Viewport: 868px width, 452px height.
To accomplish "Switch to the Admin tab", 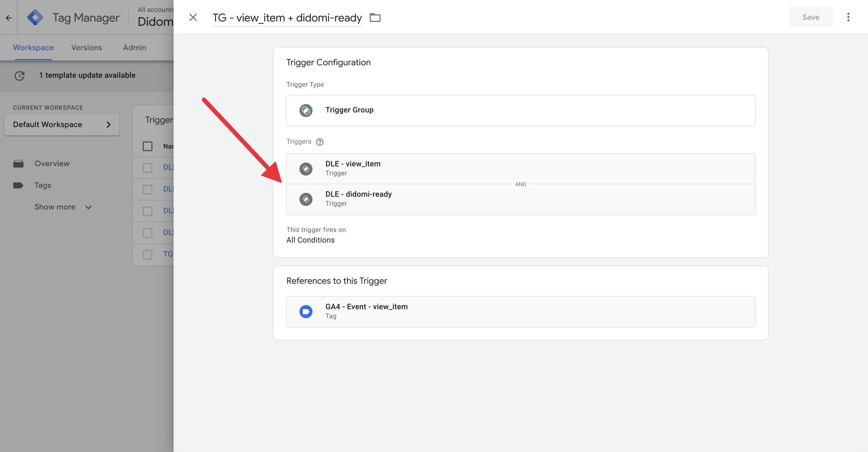I will 135,48.
